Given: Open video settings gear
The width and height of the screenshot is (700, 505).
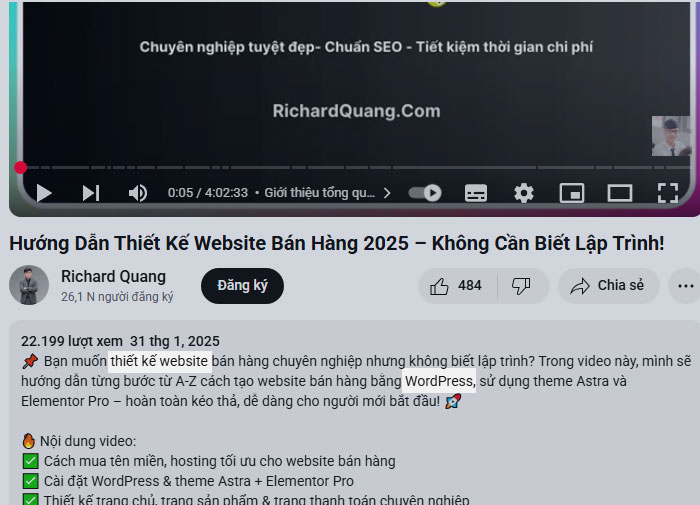Looking at the screenshot, I should click(x=524, y=193).
